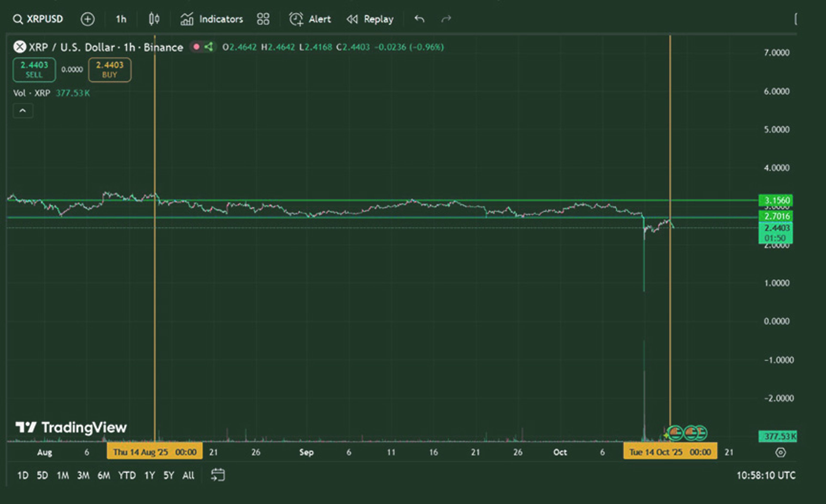Click the 2.4403 BUY button
The height and width of the screenshot is (504, 826).
[110, 70]
